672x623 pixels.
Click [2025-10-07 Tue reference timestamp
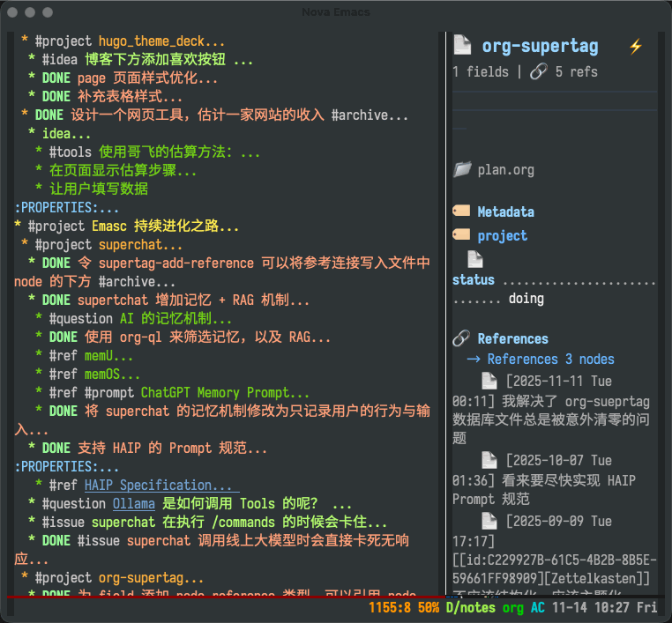point(559,460)
